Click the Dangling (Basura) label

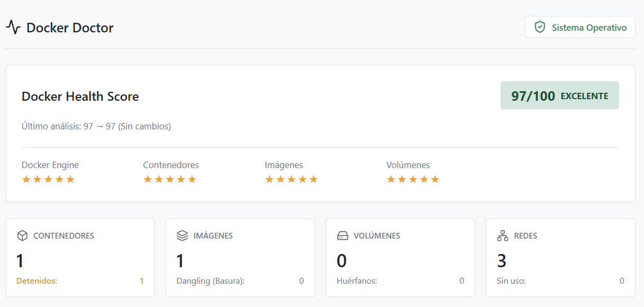point(211,281)
